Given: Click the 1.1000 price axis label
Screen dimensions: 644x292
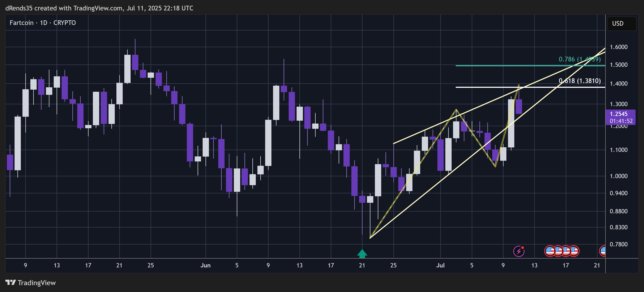Looking at the screenshot, I should pos(619,150).
